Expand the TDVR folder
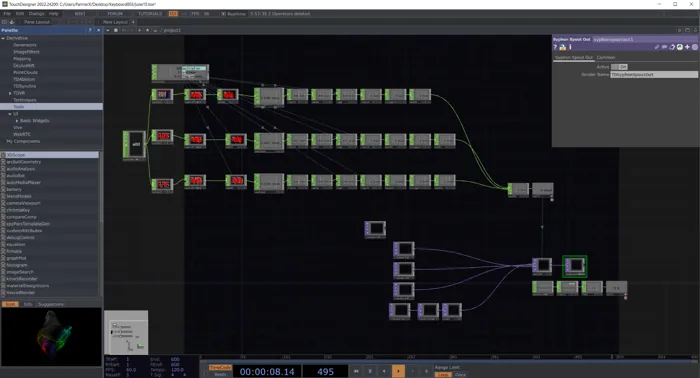 (x=10, y=93)
